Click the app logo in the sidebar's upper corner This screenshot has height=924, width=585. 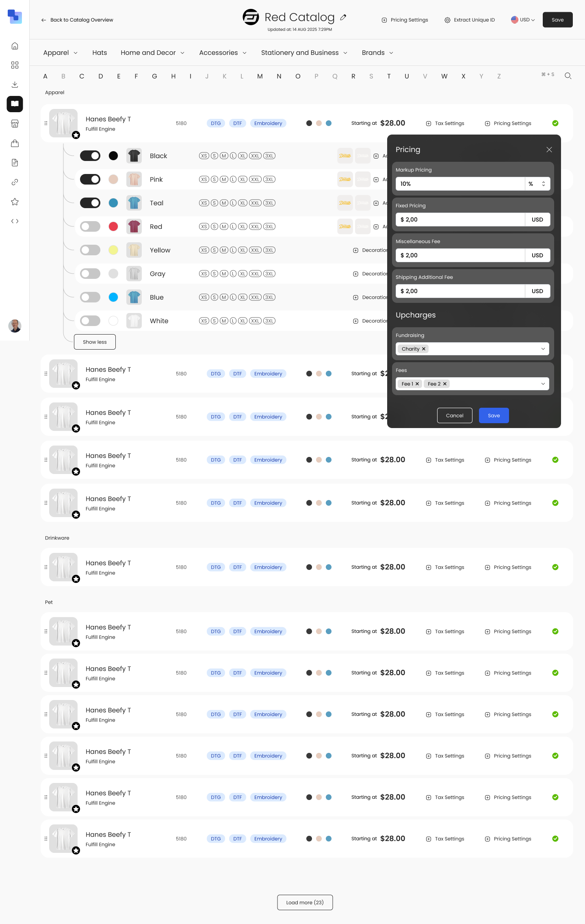[15, 17]
